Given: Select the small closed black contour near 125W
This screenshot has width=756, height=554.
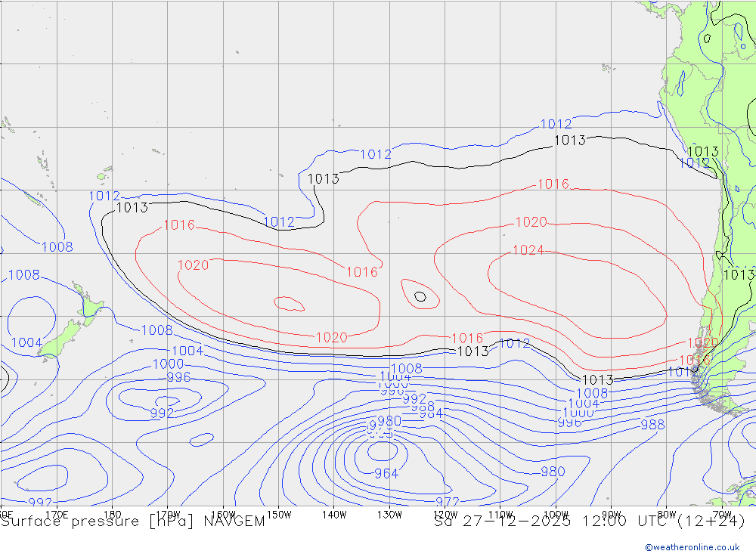Looking at the screenshot, I should (420, 296).
